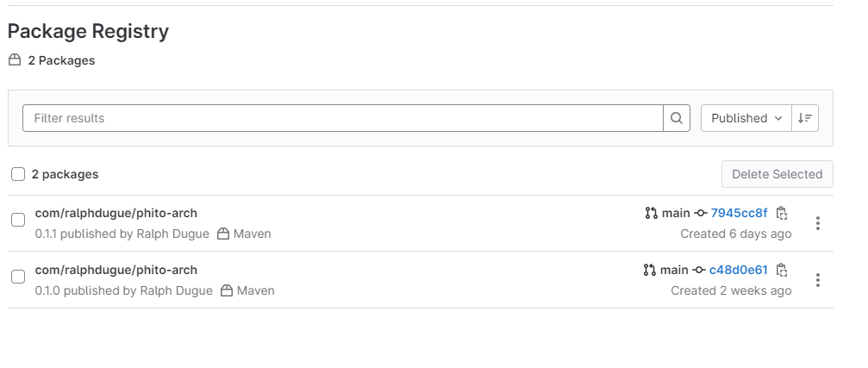Click the search magnifier icon
Viewport: 868px width, 368px height.
(x=677, y=118)
